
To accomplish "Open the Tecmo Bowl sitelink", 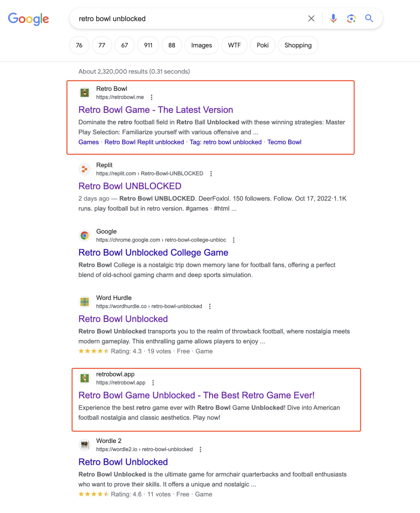I will point(284,142).
